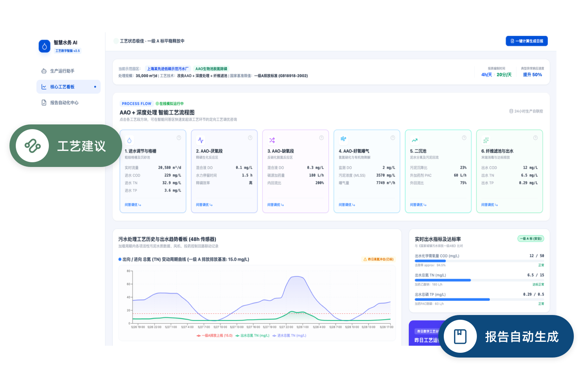Screen dimensions: 588x378
Task: Click the sparkle icon on 纤维滤池与出水 card
Action: (x=486, y=140)
